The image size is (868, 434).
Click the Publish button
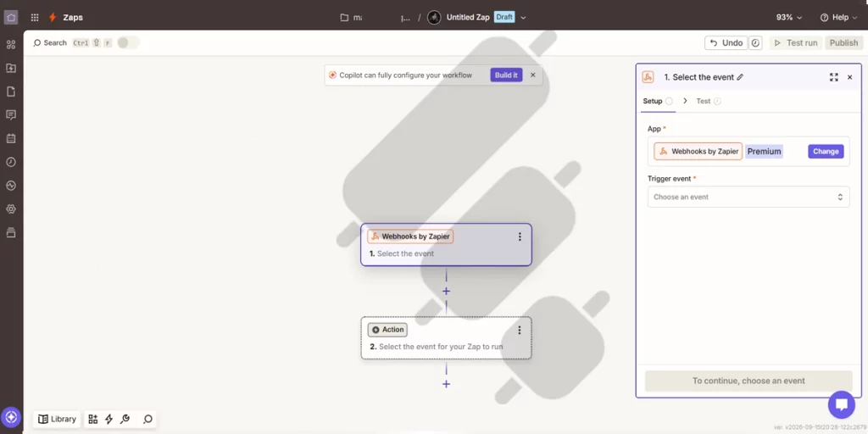tap(843, 42)
